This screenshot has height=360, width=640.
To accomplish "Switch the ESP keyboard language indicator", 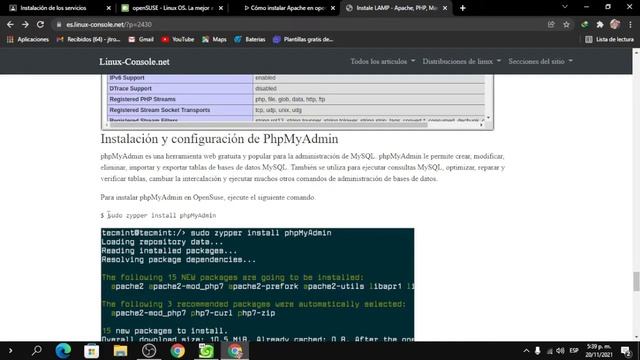I will point(574,351).
